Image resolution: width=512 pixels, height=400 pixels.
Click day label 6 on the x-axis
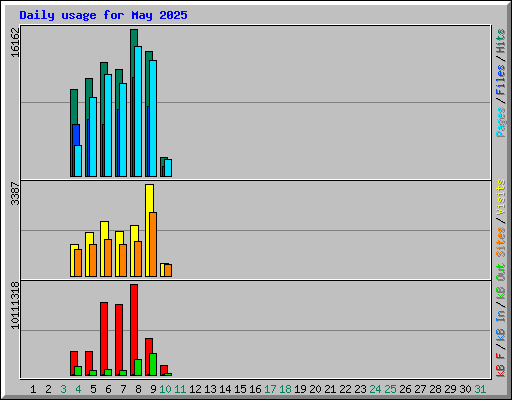(x=108, y=389)
